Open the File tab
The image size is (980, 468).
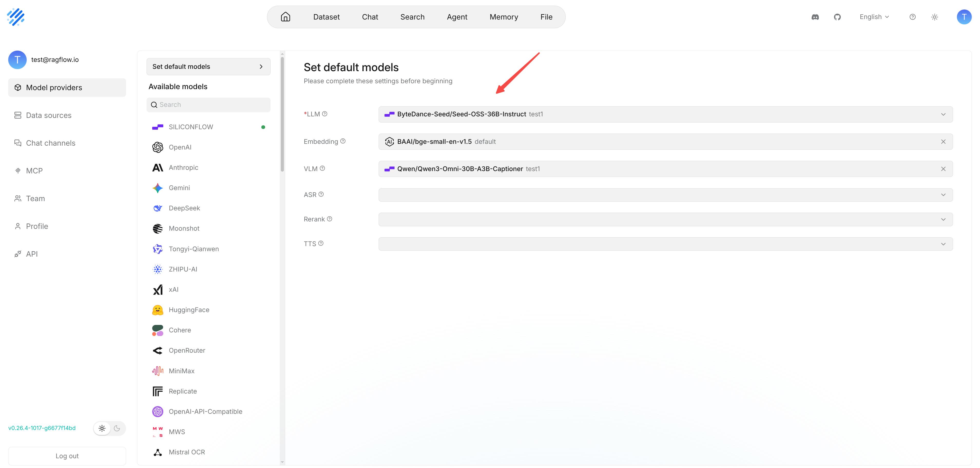point(546,17)
